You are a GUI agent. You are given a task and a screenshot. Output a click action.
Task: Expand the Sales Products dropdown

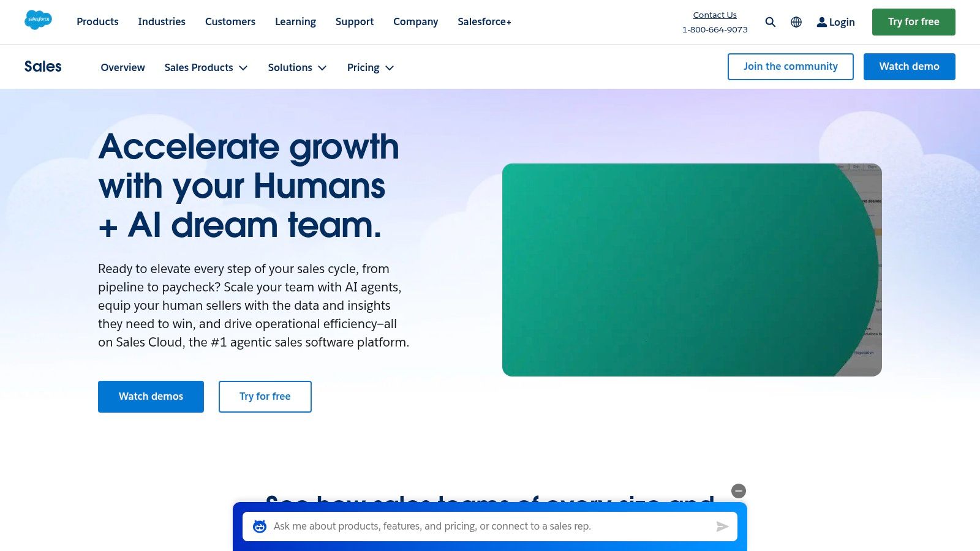[x=206, y=67]
